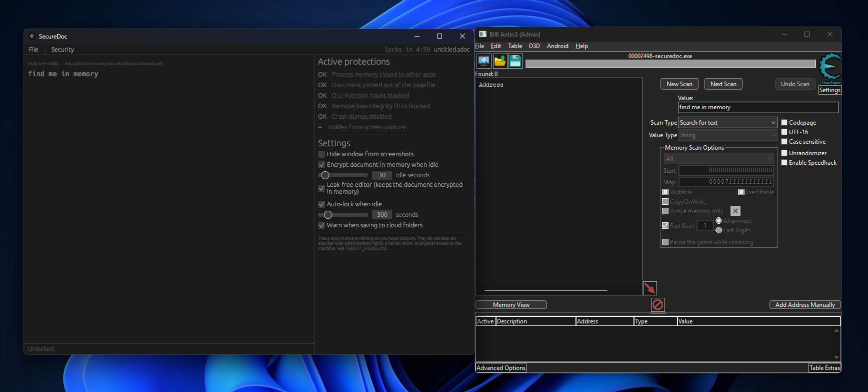The image size is (868, 392).
Task: Click the Address column header in results
Action: click(491, 85)
